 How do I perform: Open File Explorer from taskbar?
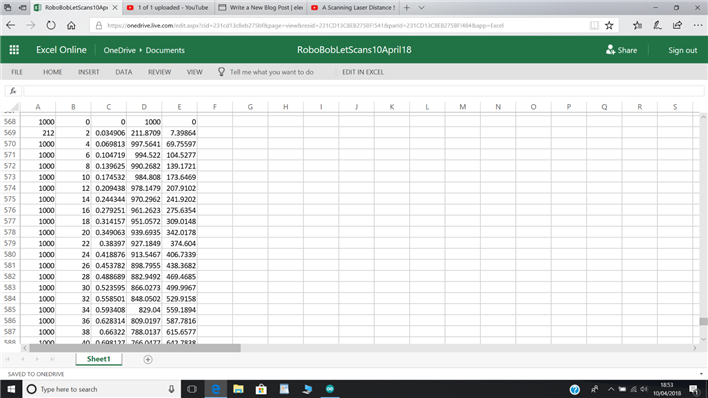coord(238,389)
